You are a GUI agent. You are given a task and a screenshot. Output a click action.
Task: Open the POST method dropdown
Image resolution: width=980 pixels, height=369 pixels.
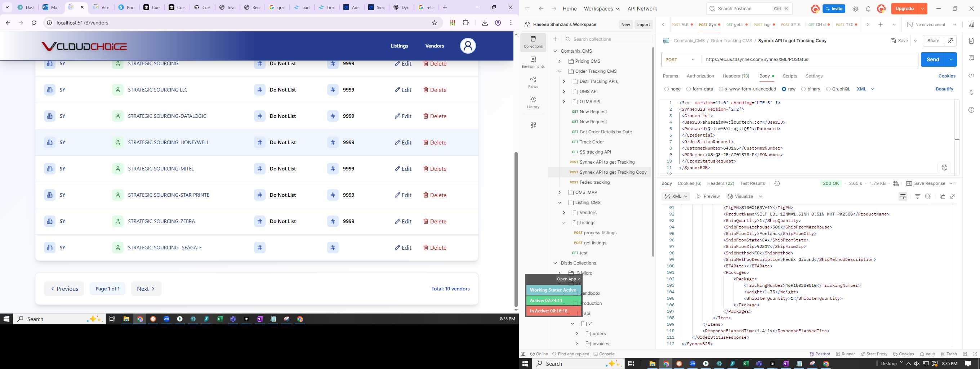680,60
